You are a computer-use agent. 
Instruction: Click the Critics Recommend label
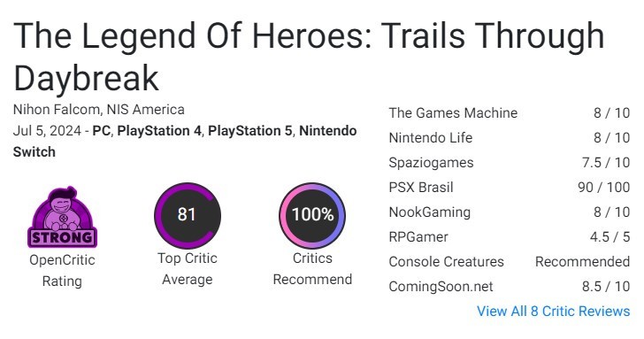[312, 269]
